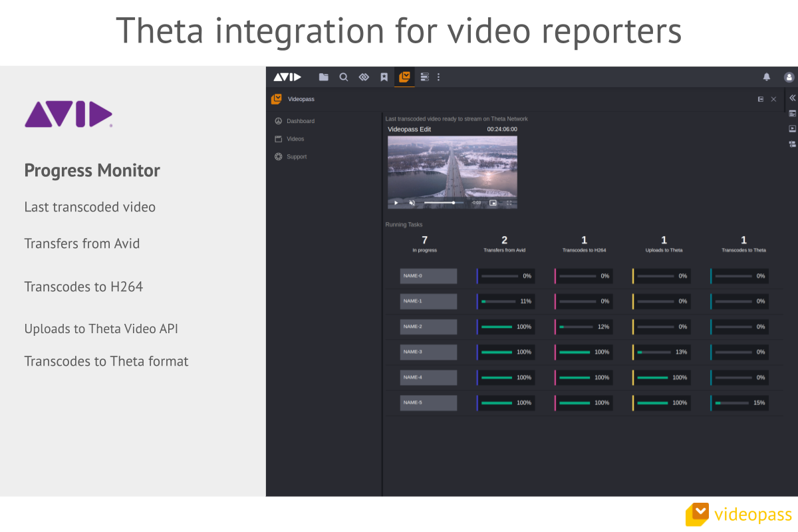This screenshot has width=798, height=532.
Task: Select the NAME-5 task row label
Action: (x=428, y=402)
